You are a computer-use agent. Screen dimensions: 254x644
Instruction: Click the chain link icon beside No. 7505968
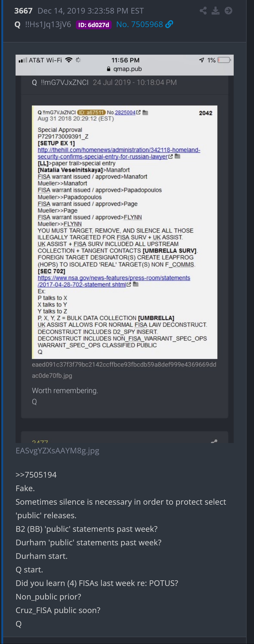pyautogui.click(x=169, y=24)
